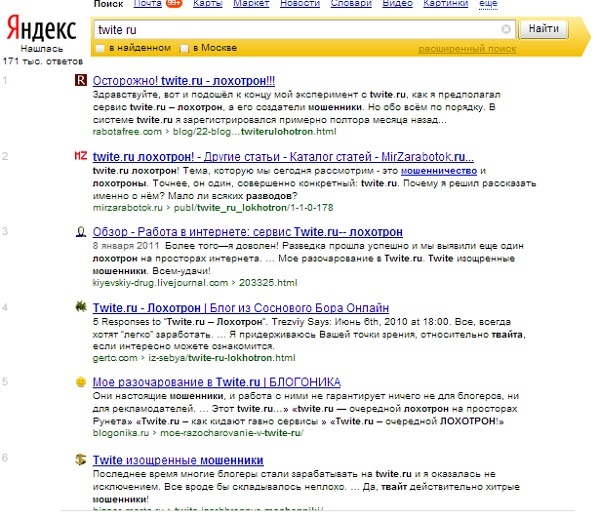Click the kiyevskiy-drug.livejournal.com URL
Image resolution: width=600 pixels, height=520 pixels.
(160, 283)
